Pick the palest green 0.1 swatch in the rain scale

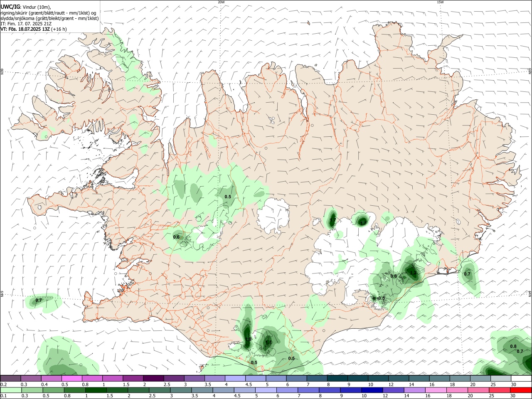tap(11, 390)
